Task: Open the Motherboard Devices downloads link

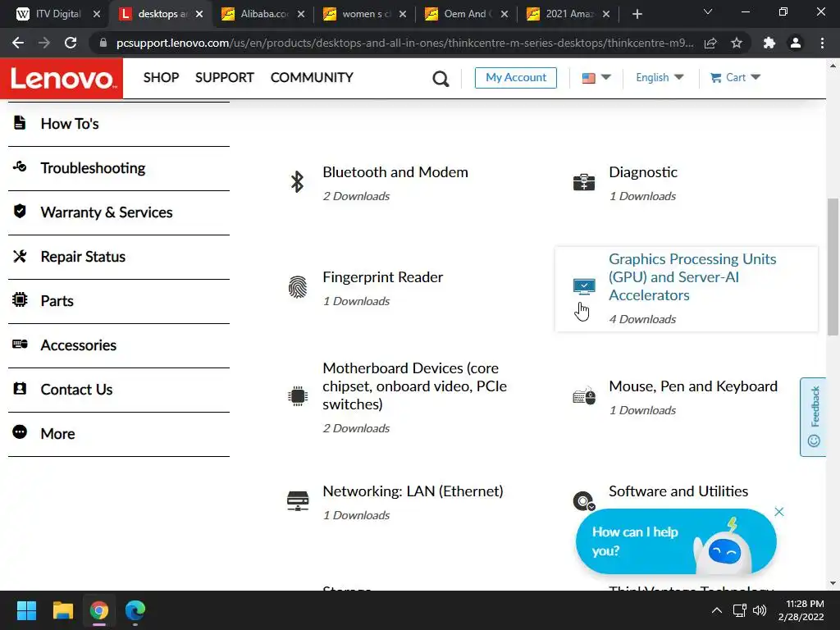Action: 414,386
